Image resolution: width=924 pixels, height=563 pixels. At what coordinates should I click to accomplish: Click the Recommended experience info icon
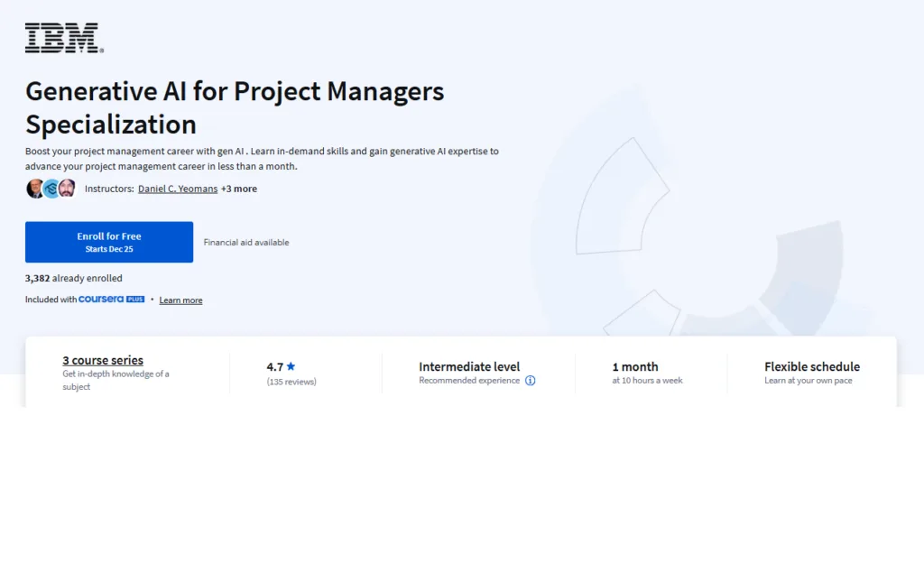(x=531, y=381)
